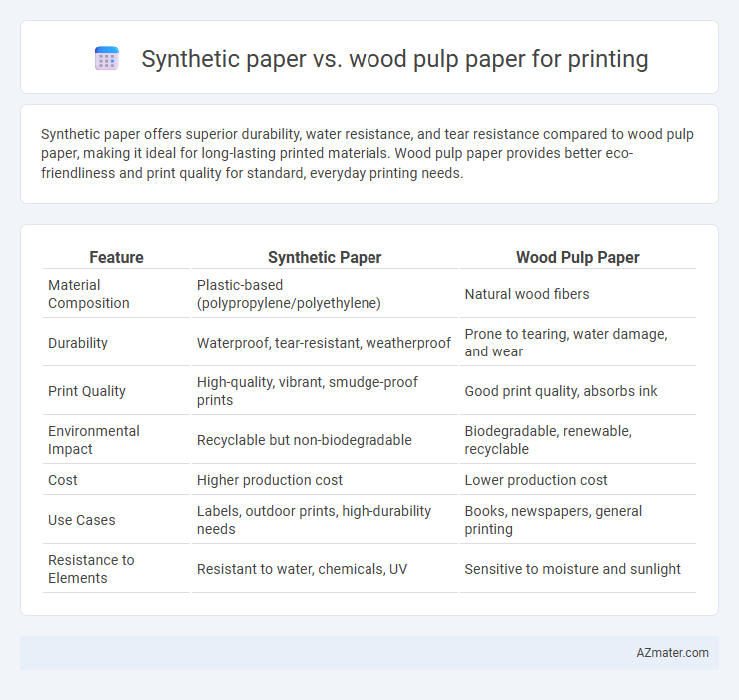Click 'Waterproof, tear-resistant, weatherproof' cell
Screen dimensions: 739x700
coord(325,343)
